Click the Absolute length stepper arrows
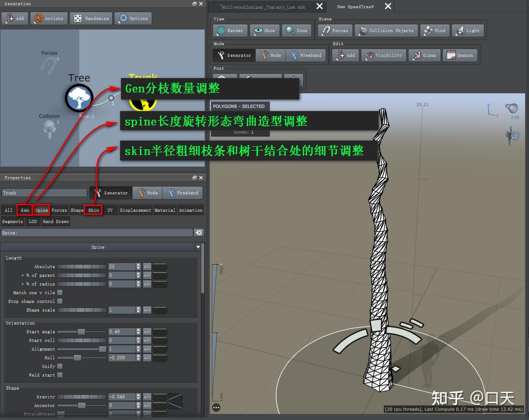This screenshot has height=420, width=529. pyautogui.click(x=138, y=266)
